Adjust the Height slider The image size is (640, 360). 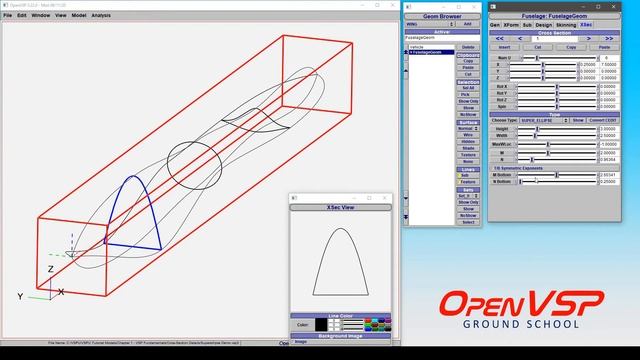click(557, 129)
